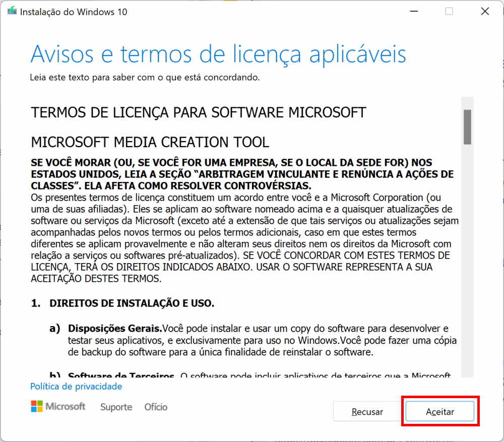Screen dimensions: 504x442
Task: Click the license text scrollbar thumb
Action: (467, 127)
